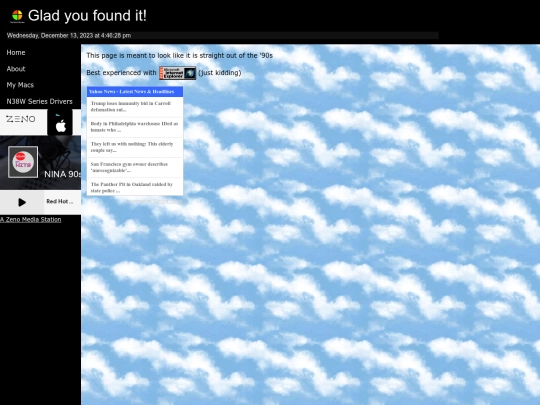The height and width of the screenshot is (405, 540).
Task: Open The Panther Pit in Oakland headline
Action: [132, 187]
